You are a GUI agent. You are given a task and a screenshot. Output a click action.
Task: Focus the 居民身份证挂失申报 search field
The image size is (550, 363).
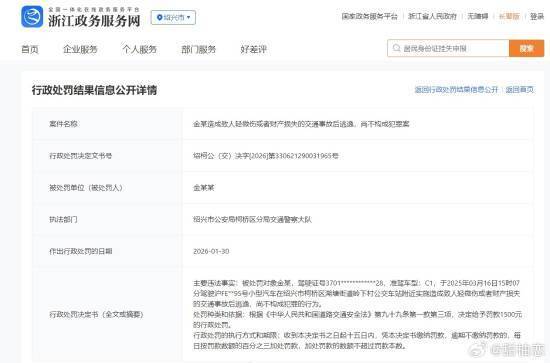coord(448,48)
